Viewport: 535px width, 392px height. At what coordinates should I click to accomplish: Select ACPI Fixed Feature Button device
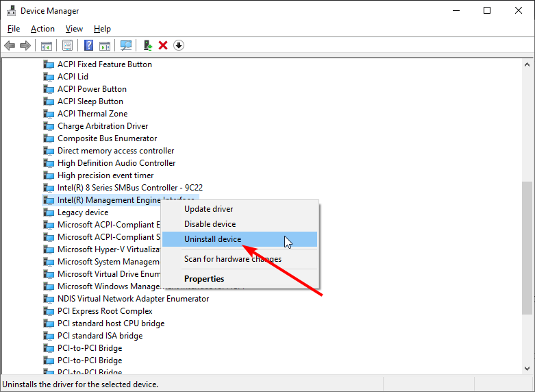tap(104, 64)
